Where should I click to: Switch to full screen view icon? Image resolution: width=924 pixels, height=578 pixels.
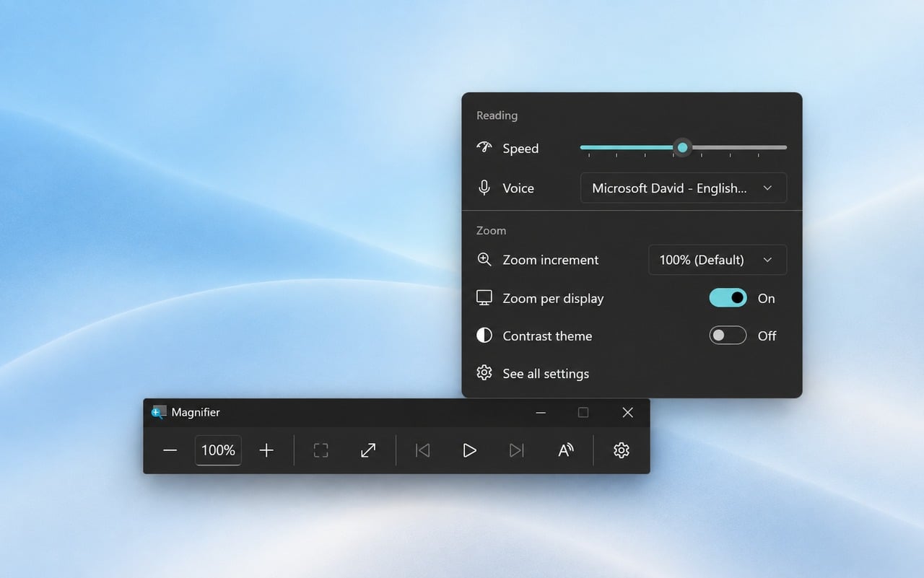point(321,450)
